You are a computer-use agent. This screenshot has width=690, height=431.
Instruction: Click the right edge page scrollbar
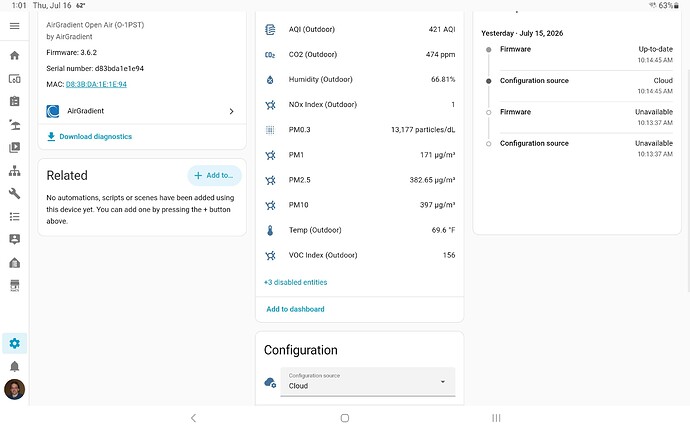(x=688, y=181)
